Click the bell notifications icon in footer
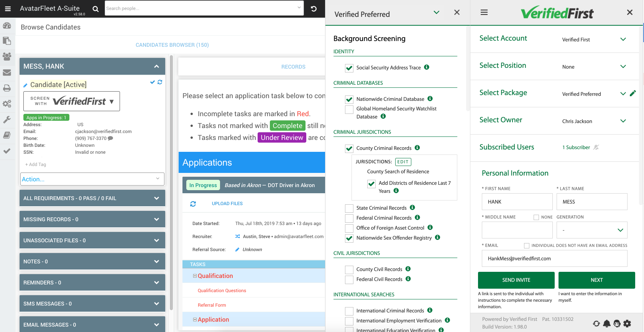 [607, 324]
